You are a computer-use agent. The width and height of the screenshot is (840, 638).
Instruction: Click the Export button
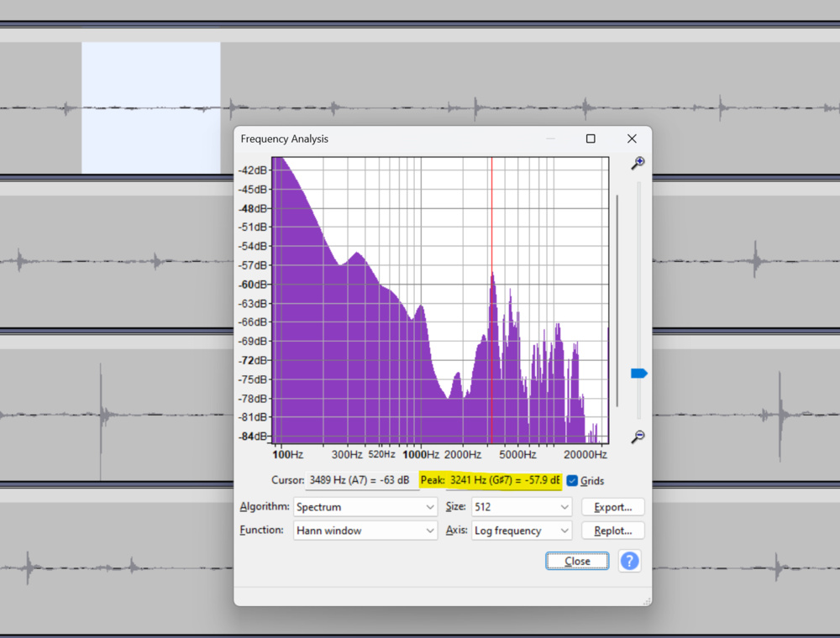[612, 506]
